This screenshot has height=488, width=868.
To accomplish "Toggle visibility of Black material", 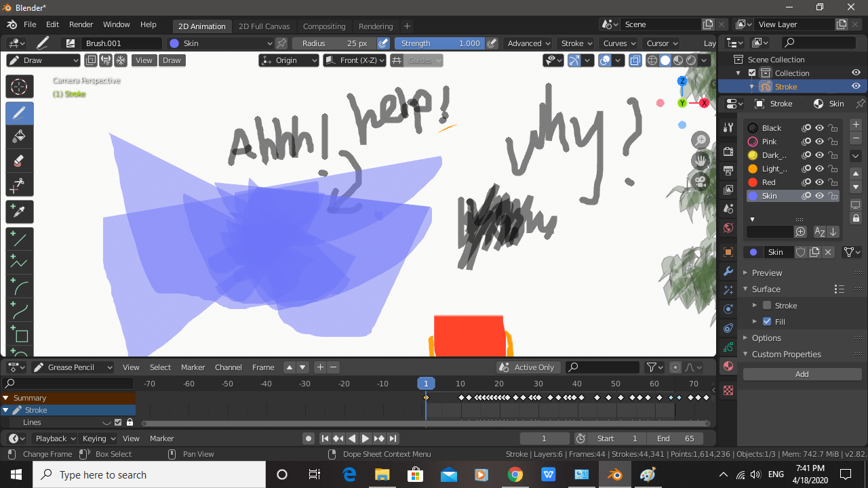I will 819,128.
